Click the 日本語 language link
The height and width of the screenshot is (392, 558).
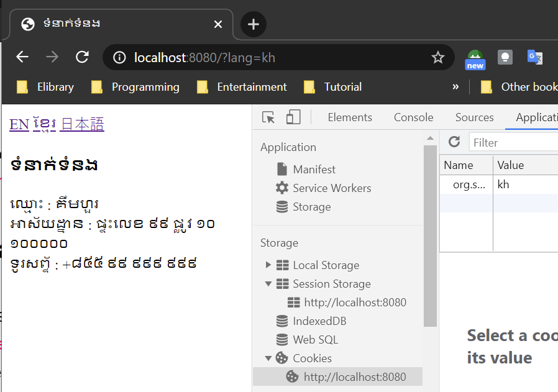tap(82, 124)
